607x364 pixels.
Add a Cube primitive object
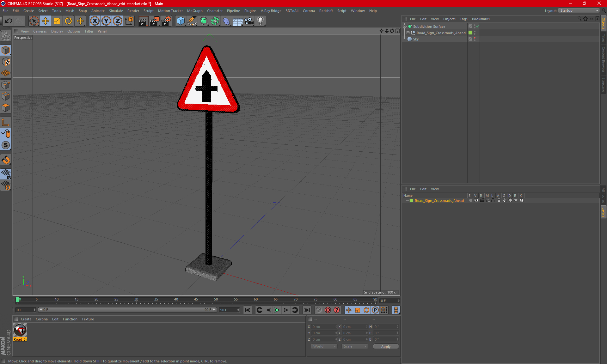point(181,21)
